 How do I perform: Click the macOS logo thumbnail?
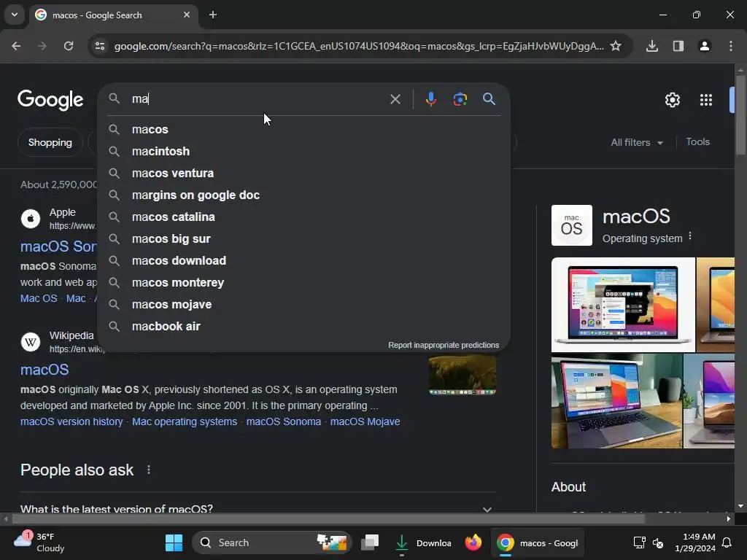tap(572, 225)
